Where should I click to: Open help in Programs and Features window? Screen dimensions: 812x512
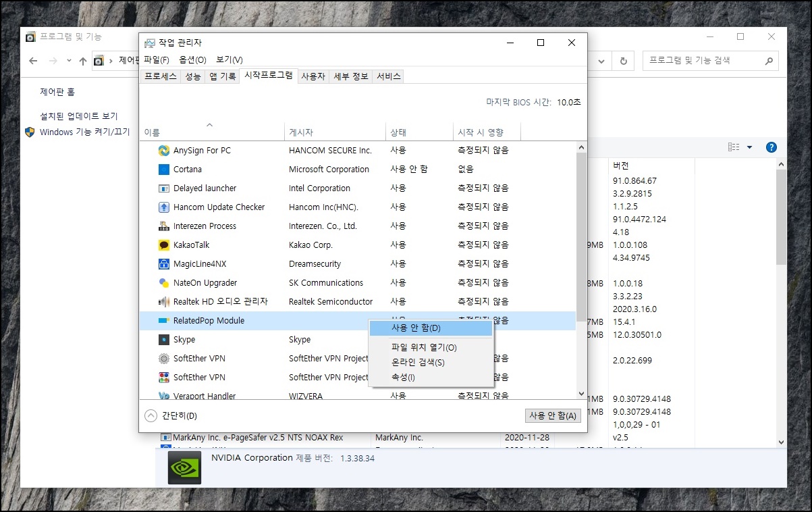point(771,147)
